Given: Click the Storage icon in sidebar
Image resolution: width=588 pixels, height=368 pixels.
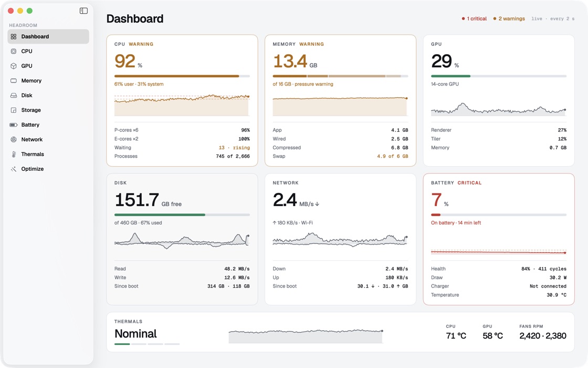Looking at the screenshot, I should 14,110.
